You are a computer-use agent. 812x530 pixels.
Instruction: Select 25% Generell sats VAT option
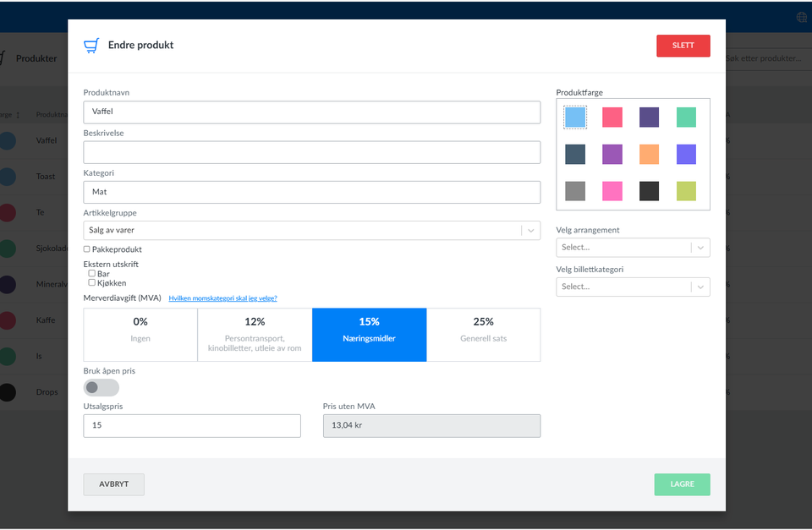484,335
